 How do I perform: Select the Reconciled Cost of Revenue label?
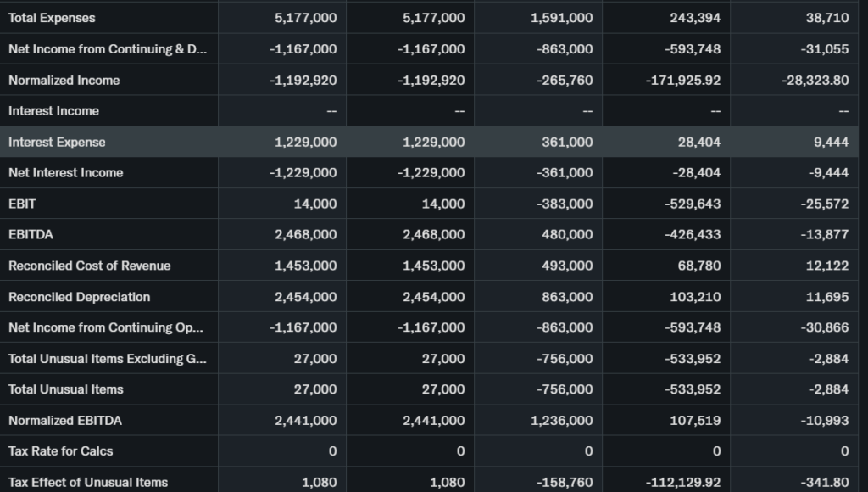[x=89, y=266]
